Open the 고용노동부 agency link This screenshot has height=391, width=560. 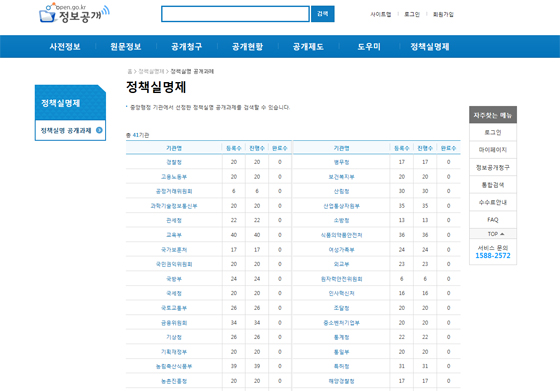pyautogui.click(x=174, y=177)
